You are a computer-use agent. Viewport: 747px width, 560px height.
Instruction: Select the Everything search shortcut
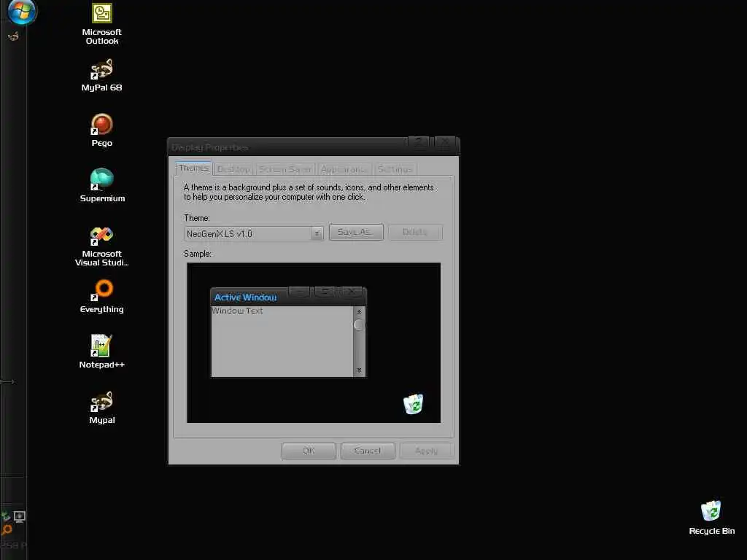click(101, 297)
